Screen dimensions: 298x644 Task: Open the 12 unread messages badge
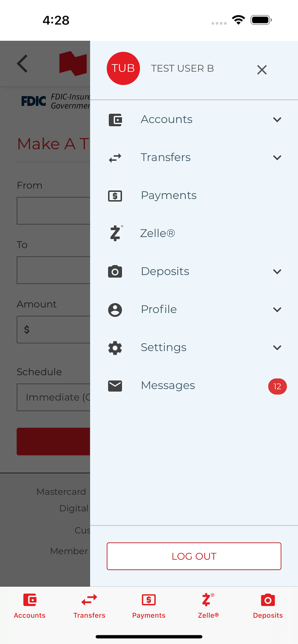point(277,386)
